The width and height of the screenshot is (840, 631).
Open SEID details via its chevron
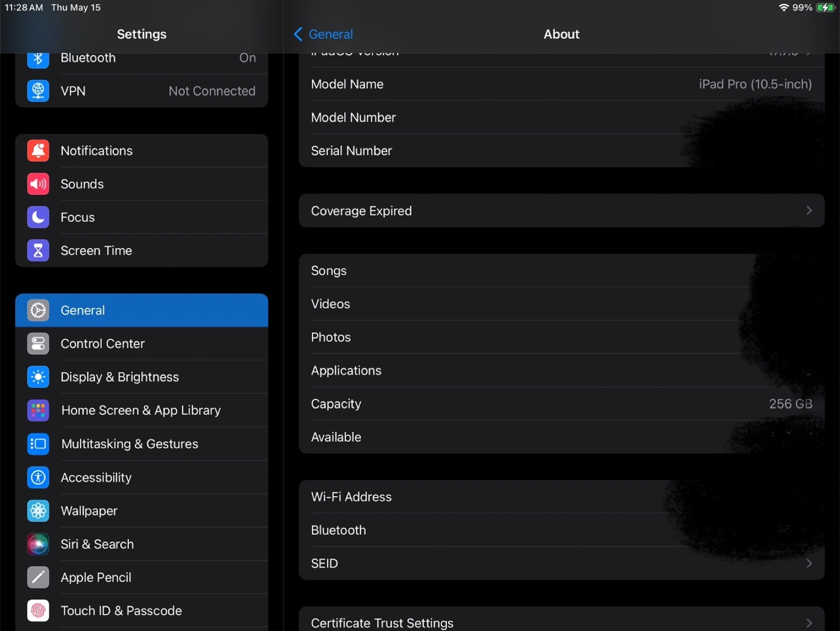point(808,563)
